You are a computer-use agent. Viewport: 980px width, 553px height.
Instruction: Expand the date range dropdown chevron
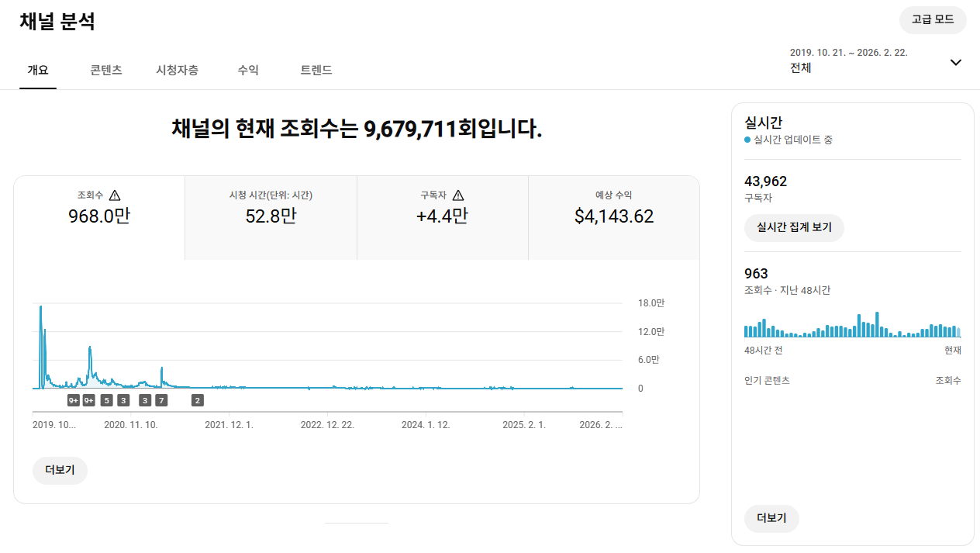point(955,63)
